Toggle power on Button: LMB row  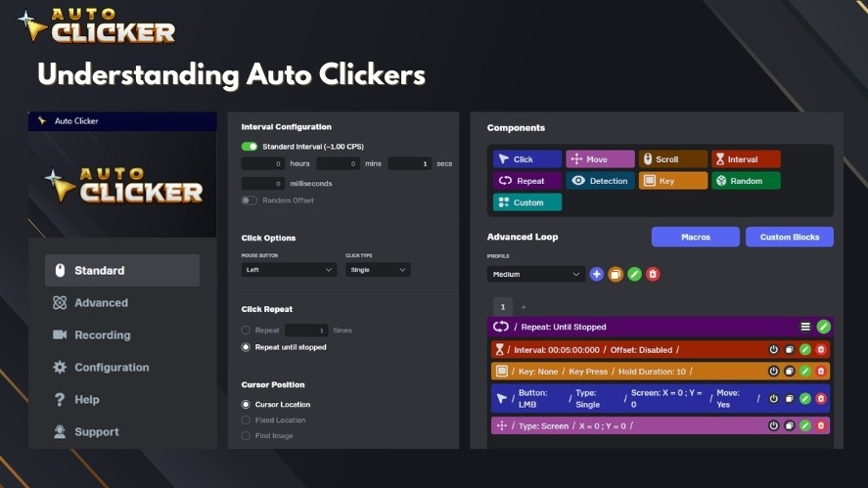click(773, 398)
